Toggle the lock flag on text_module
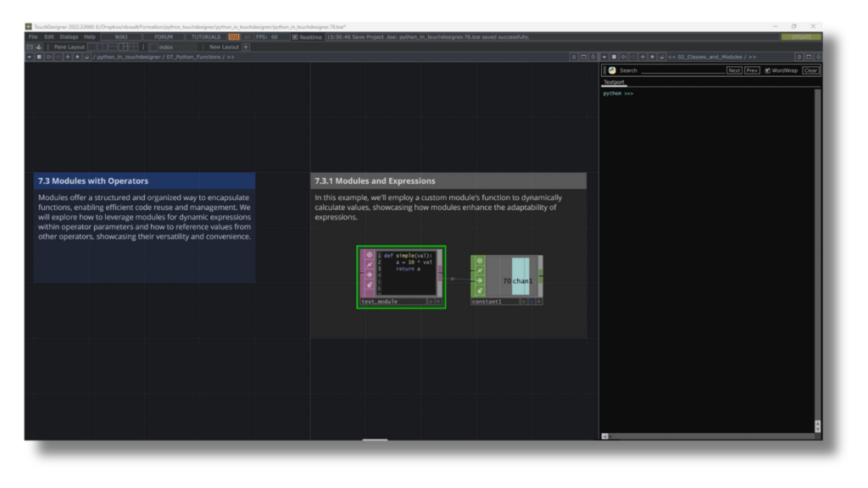Screen dimensions: 868x488 [x=370, y=285]
